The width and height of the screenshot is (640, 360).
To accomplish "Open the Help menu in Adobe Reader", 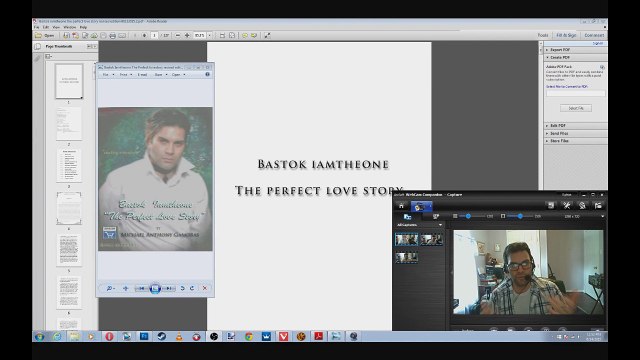I will (83, 27).
